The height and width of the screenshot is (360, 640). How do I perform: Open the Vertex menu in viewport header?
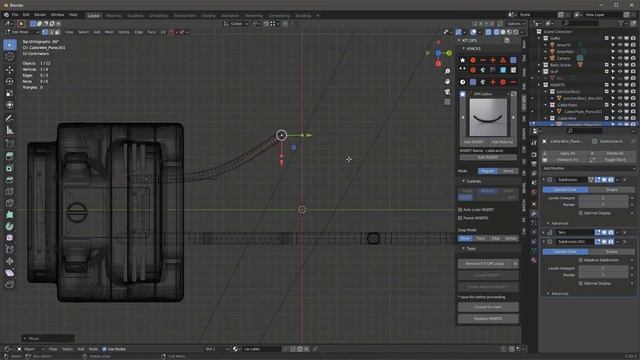pyautogui.click(x=124, y=32)
